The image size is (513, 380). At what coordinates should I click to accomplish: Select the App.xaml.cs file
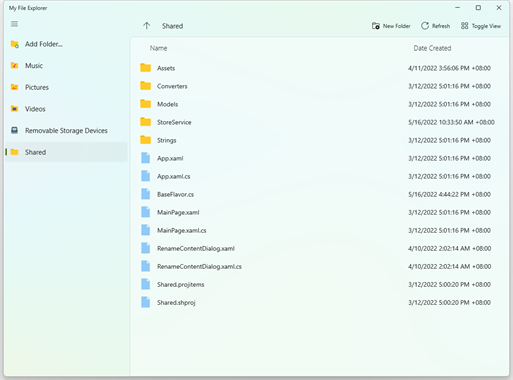[319, 176]
